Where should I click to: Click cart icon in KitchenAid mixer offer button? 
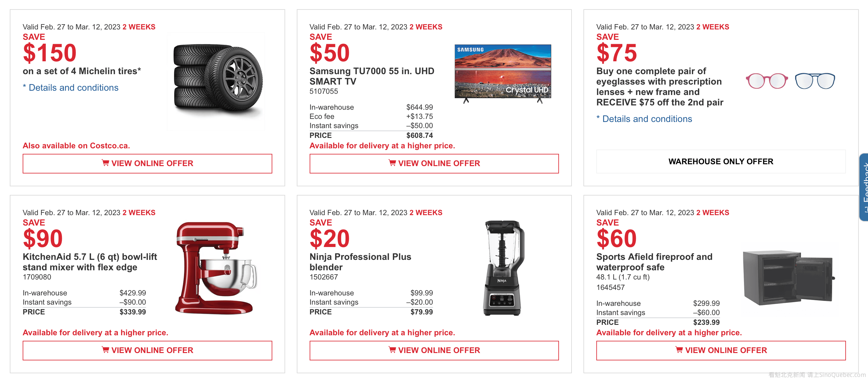click(x=105, y=350)
